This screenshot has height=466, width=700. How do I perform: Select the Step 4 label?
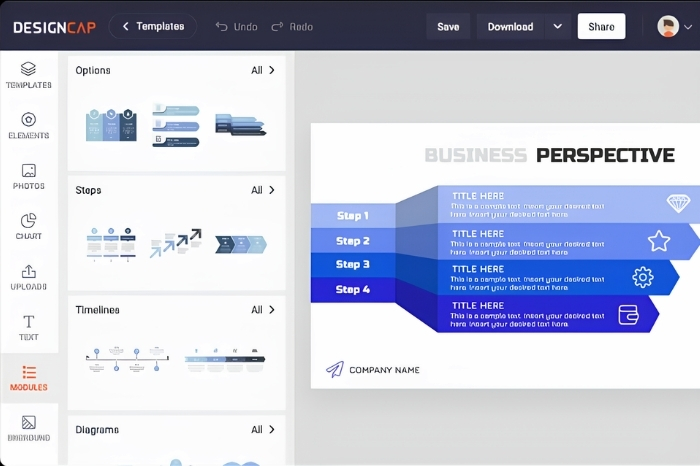[x=353, y=289]
